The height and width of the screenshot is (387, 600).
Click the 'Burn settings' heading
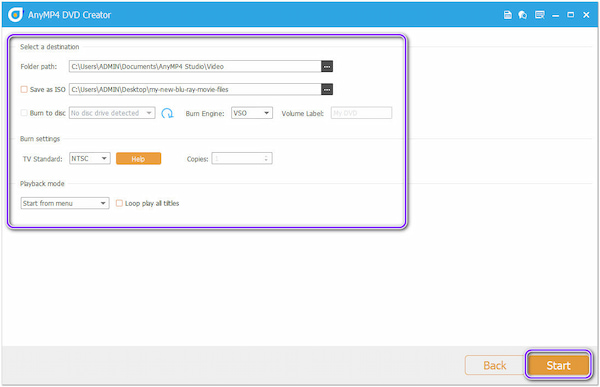[x=40, y=139]
